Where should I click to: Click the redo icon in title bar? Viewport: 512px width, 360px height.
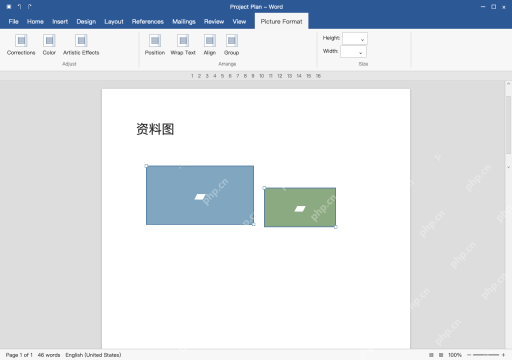pyautogui.click(x=29, y=7)
